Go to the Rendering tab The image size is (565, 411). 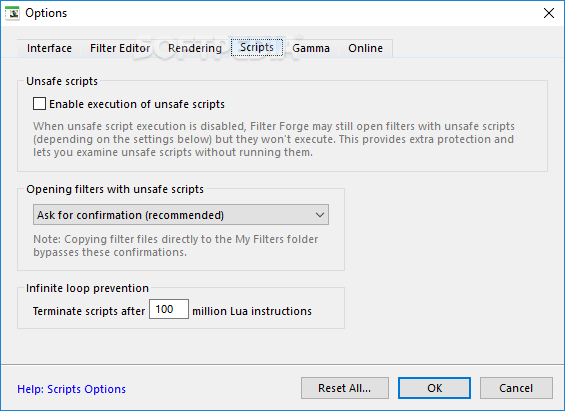tap(195, 48)
